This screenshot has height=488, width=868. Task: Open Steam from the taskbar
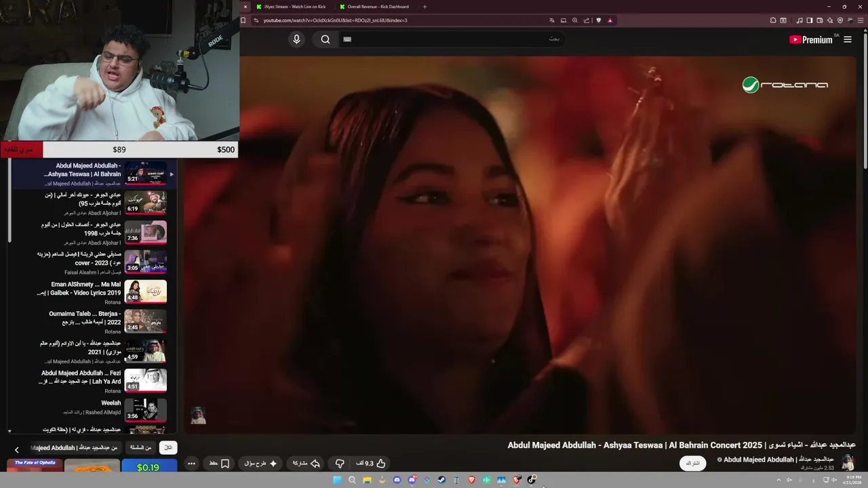tap(441, 480)
